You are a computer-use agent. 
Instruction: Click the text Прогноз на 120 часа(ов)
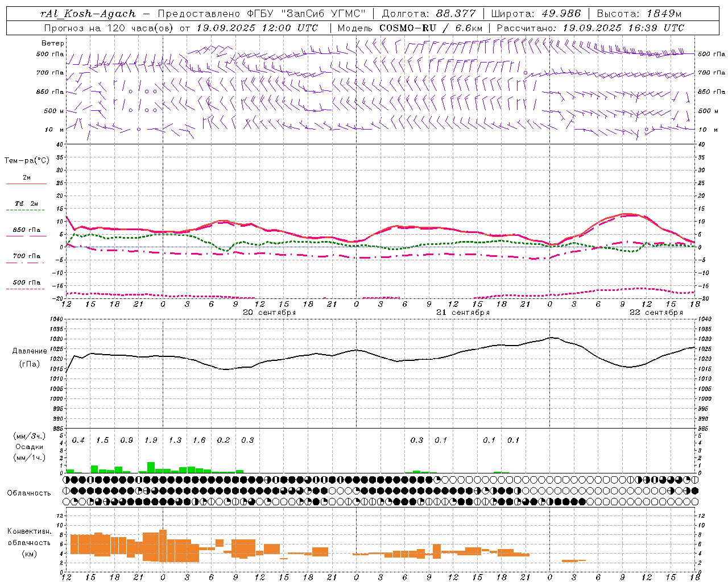(x=109, y=28)
